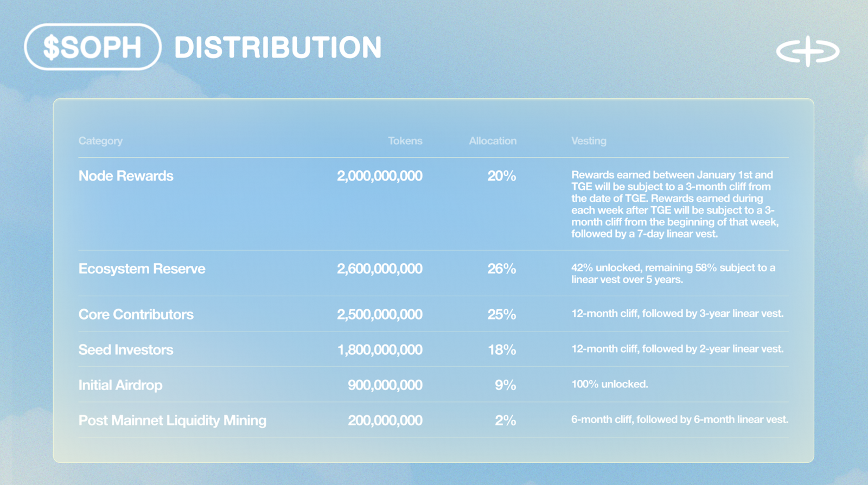Click the Node Rewards vesting description paragraph
This screenshot has width=868, height=485.
(674, 205)
